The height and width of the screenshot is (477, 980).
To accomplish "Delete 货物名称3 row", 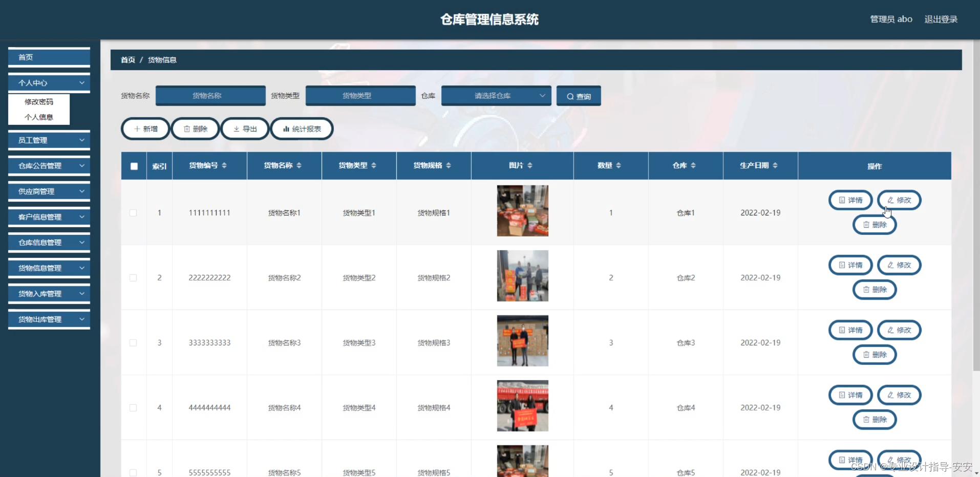I will point(875,355).
